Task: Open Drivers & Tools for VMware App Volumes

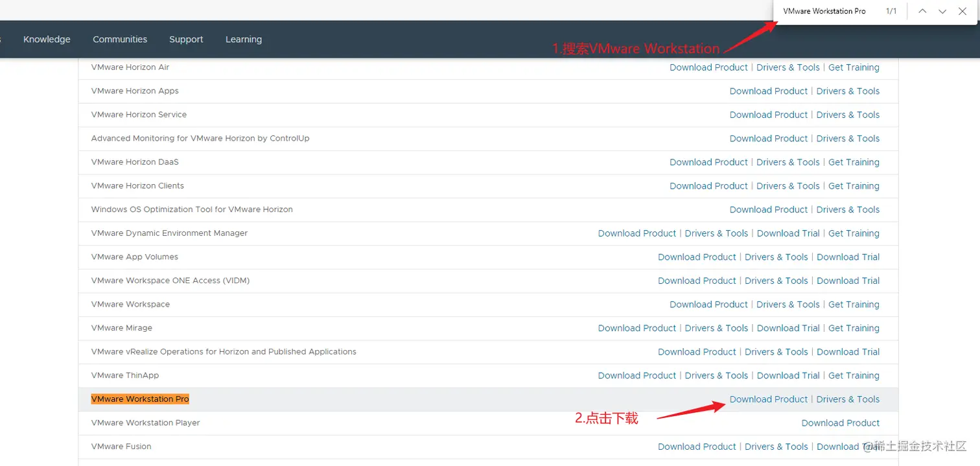Action: pos(776,257)
